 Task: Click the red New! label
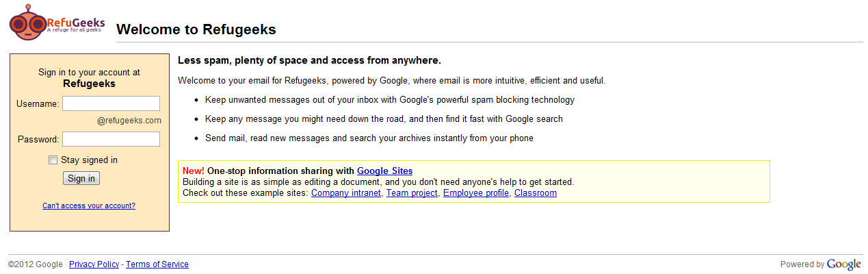click(x=194, y=171)
